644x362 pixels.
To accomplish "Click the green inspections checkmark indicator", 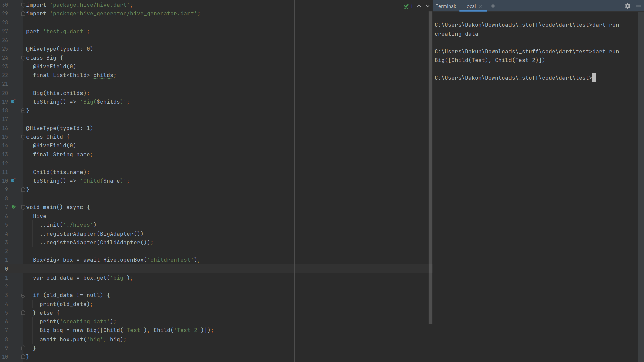I will point(406,6).
